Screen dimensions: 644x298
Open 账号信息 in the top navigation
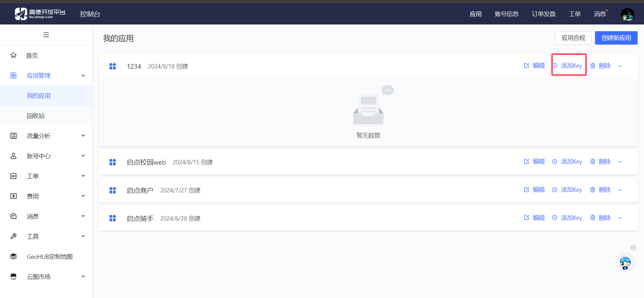pyautogui.click(x=507, y=14)
